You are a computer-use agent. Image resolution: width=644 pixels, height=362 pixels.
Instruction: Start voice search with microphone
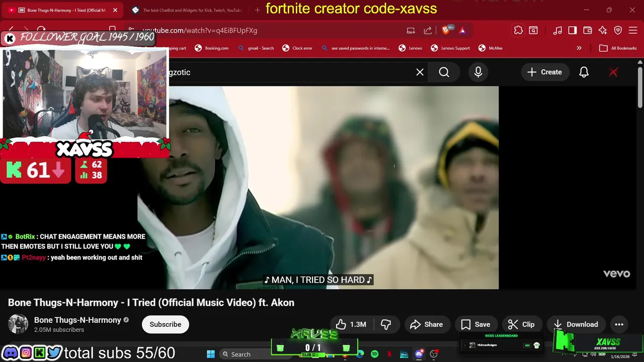click(x=478, y=72)
